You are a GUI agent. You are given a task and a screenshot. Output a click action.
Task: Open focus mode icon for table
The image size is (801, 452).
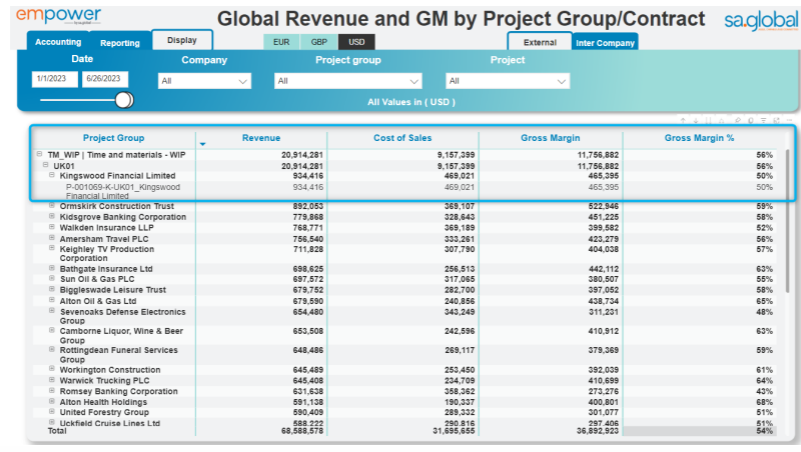776,121
